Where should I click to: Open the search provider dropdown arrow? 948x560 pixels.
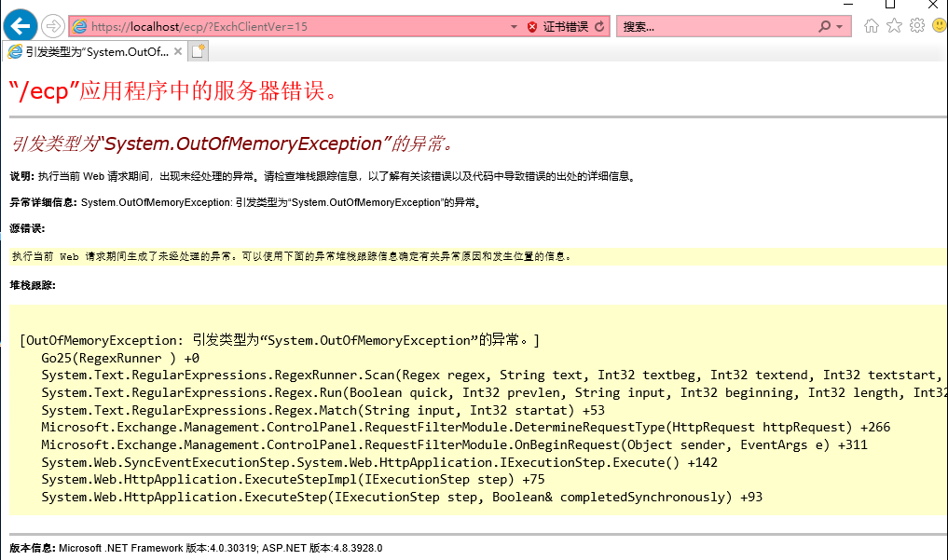pos(839,27)
